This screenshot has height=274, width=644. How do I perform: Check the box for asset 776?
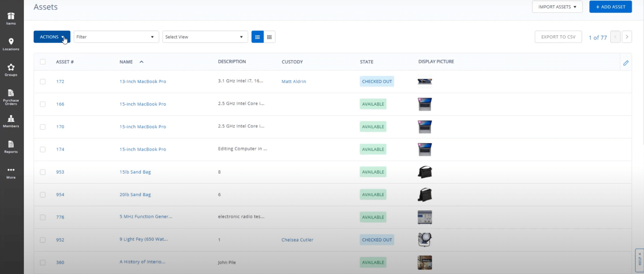coord(43,217)
